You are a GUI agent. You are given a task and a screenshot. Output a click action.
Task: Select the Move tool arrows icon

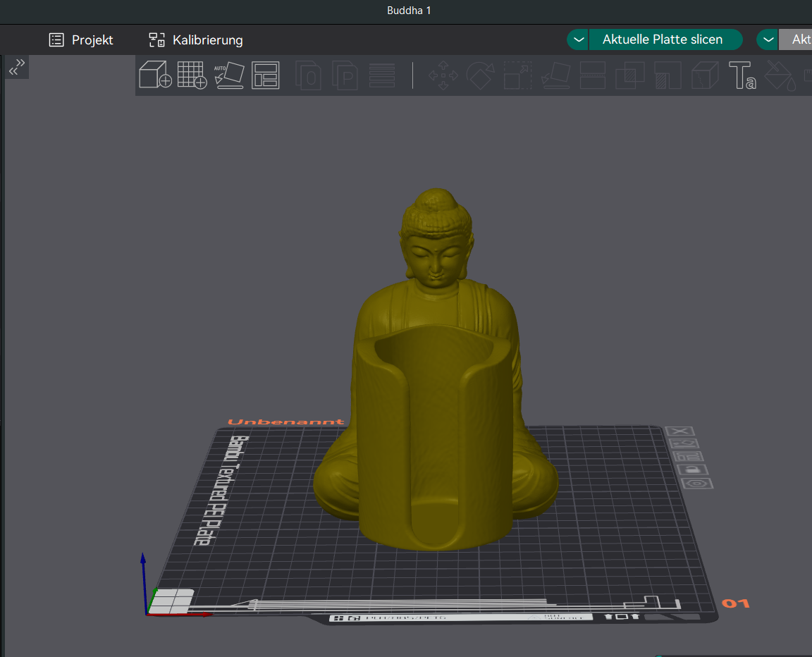pos(443,75)
